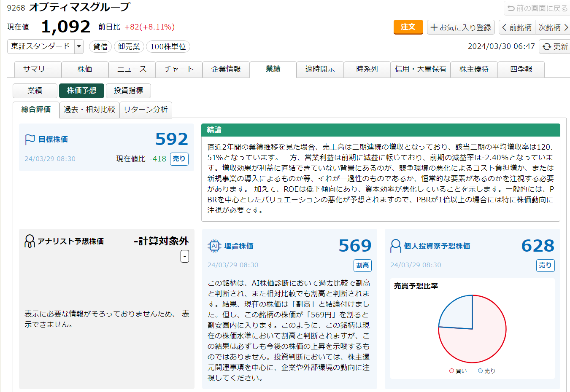
Task: Open the 過去・相対比較 tab
Action: 89,110
